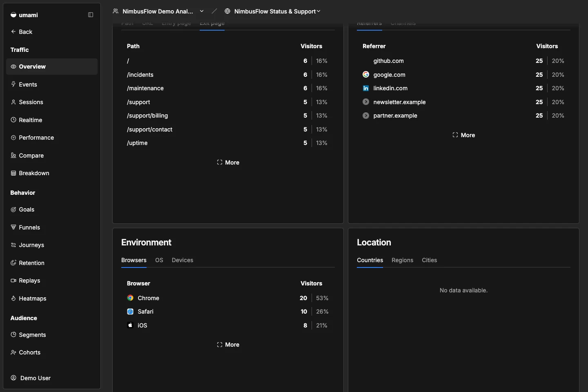Click the Safari browser row label
The width and height of the screenshot is (588, 392).
145,312
